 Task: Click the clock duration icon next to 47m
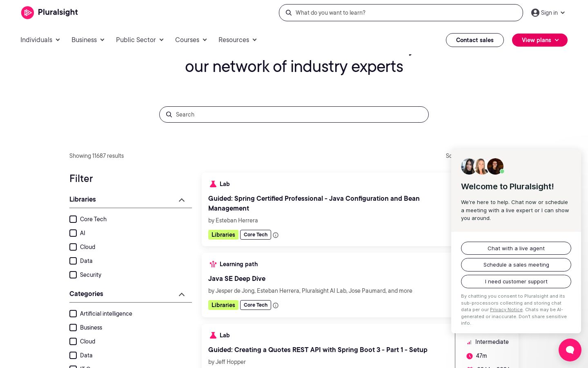point(470,356)
